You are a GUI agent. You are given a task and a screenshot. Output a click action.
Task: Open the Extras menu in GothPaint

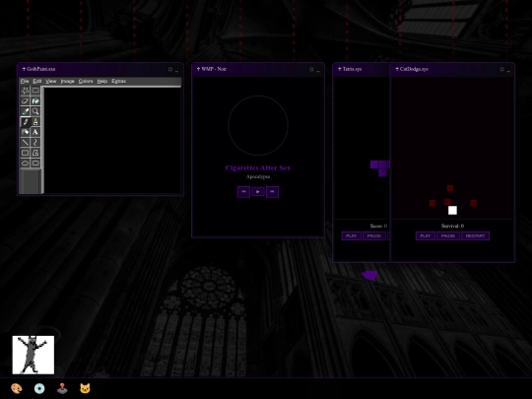(119, 81)
